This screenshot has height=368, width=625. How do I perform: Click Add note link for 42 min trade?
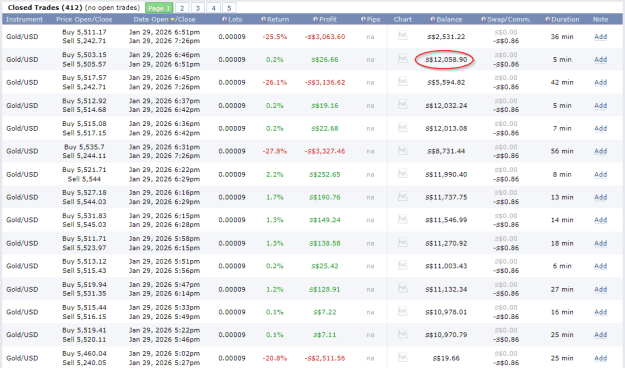[x=600, y=83]
